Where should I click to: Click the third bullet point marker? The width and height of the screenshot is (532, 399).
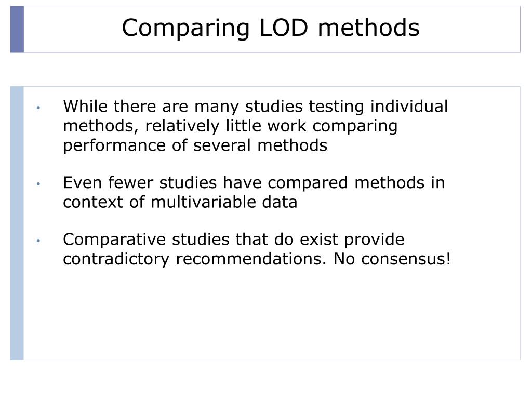38,241
